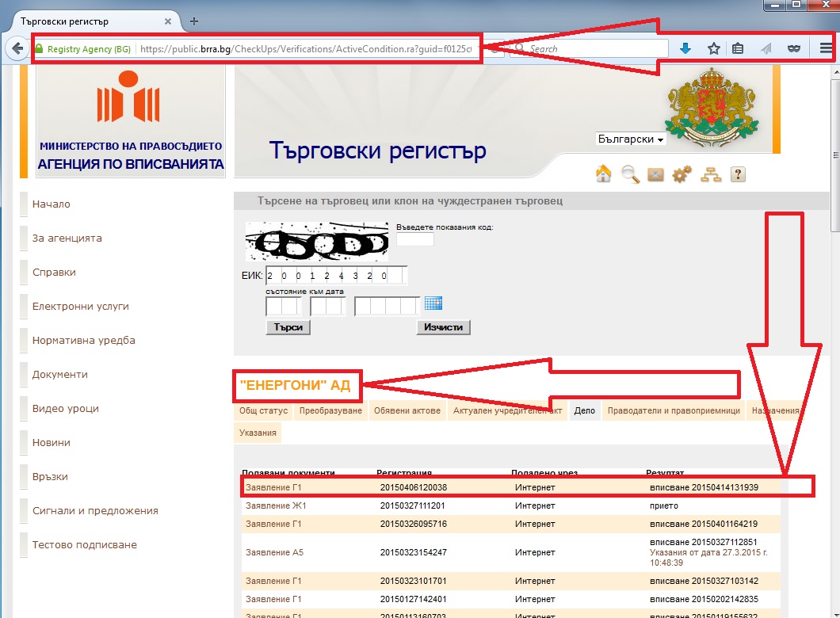Open the envelope contact icon
The width and height of the screenshot is (840, 618).
click(x=655, y=175)
